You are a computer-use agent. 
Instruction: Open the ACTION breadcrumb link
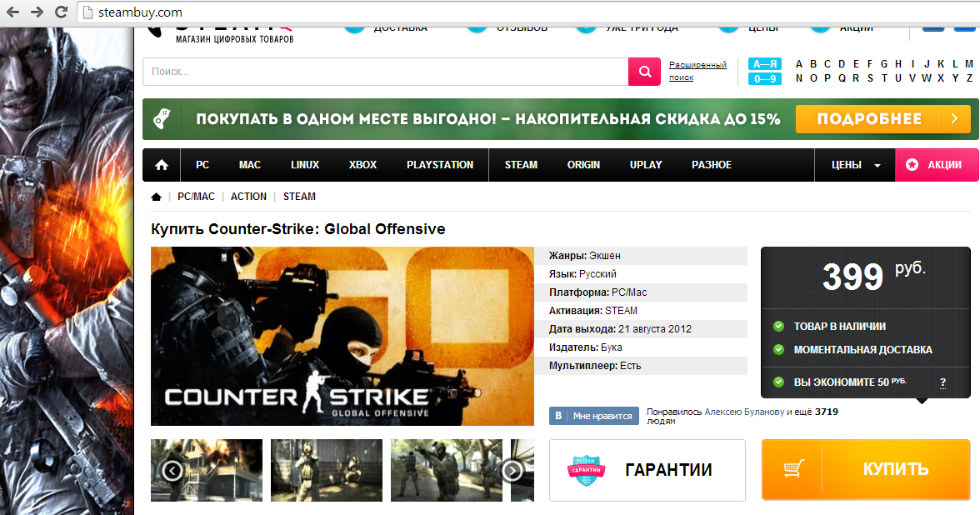[248, 197]
